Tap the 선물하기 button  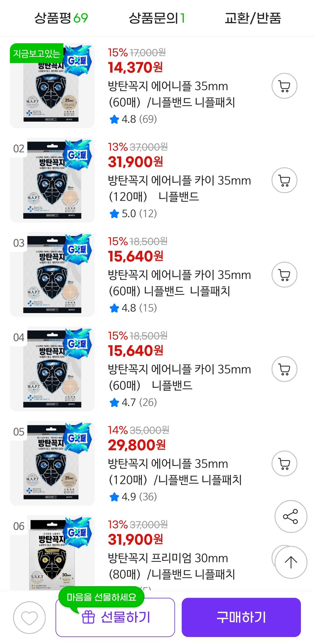[x=115, y=617]
